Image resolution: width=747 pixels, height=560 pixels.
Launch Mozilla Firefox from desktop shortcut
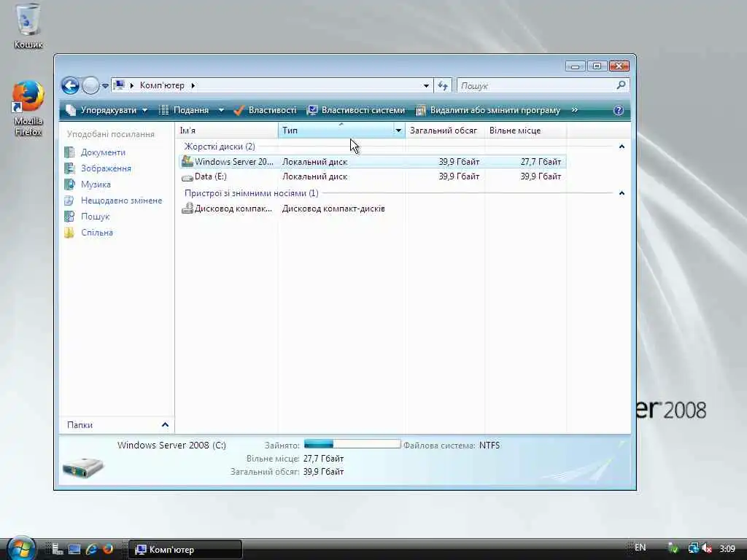(x=28, y=109)
